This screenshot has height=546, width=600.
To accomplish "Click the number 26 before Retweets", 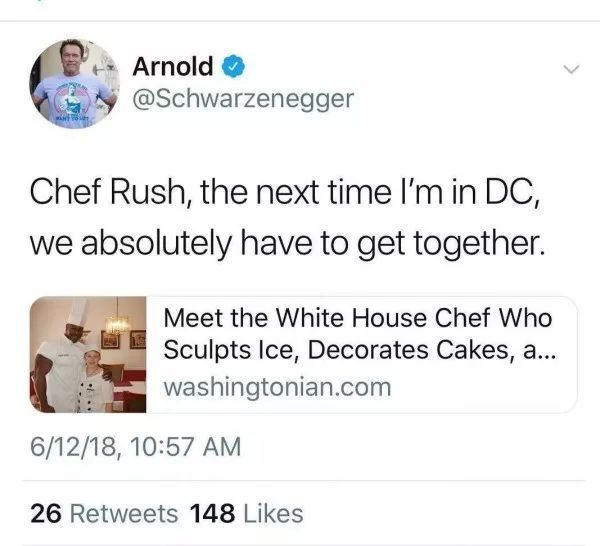I will coord(43,513).
